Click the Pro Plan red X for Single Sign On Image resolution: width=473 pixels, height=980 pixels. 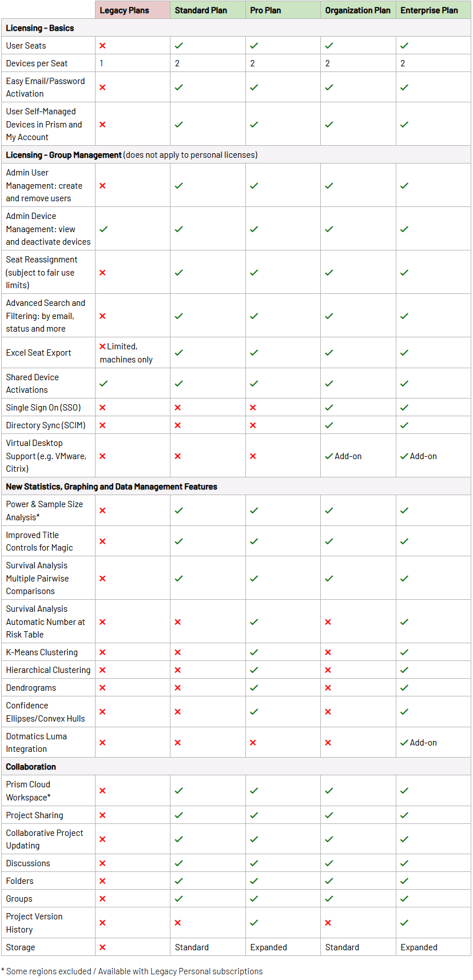pos(253,408)
